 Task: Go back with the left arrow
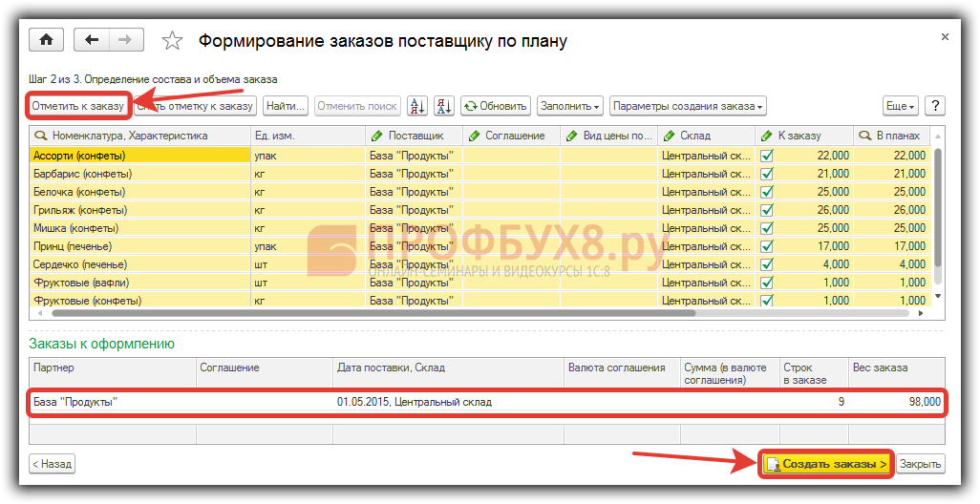[93, 40]
